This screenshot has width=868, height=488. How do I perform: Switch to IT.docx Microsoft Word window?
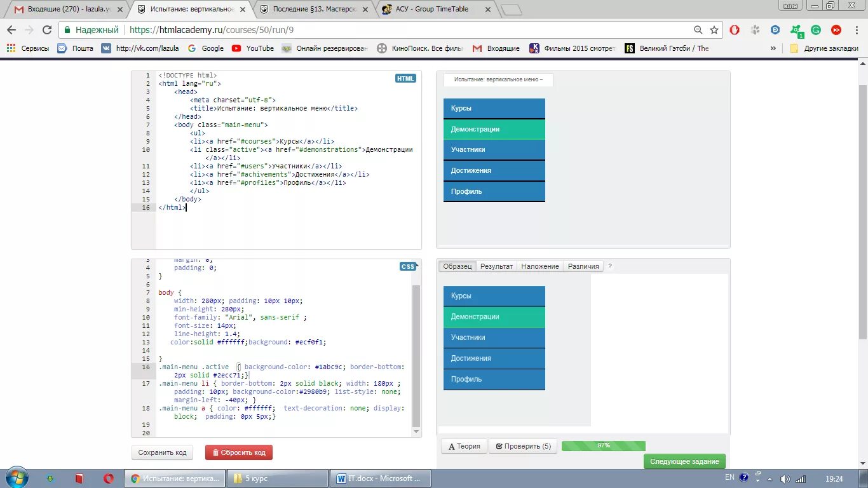tap(381, 478)
